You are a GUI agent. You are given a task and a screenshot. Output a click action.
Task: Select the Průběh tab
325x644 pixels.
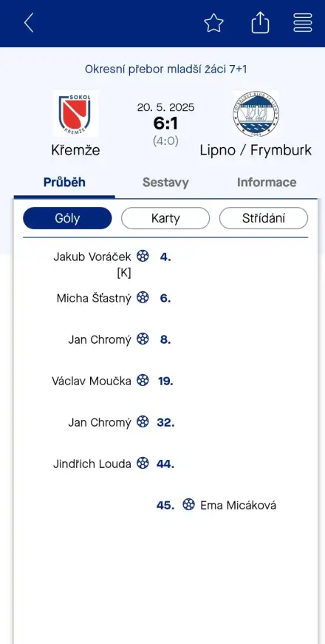(x=64, y=183)
